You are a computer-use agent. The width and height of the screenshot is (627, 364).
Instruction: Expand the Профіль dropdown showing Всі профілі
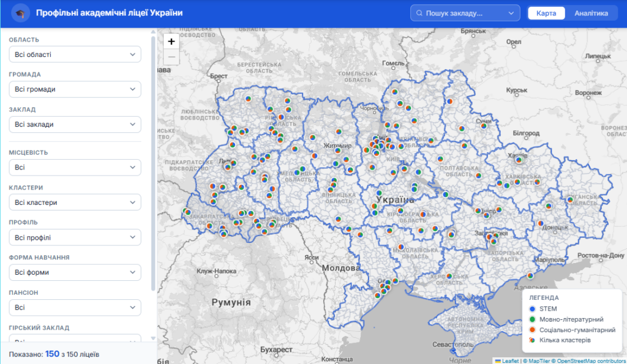75,237
